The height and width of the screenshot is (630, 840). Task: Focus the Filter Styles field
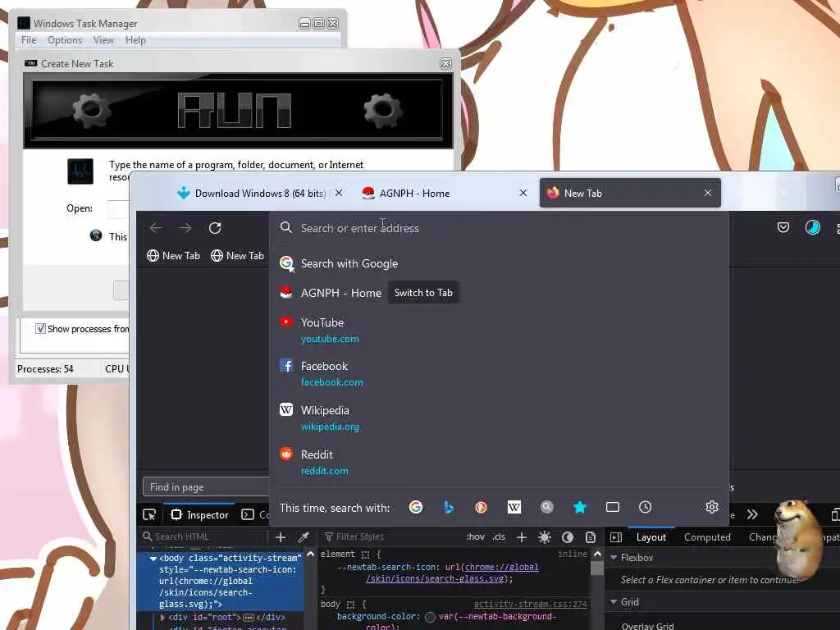pos(391,536)
